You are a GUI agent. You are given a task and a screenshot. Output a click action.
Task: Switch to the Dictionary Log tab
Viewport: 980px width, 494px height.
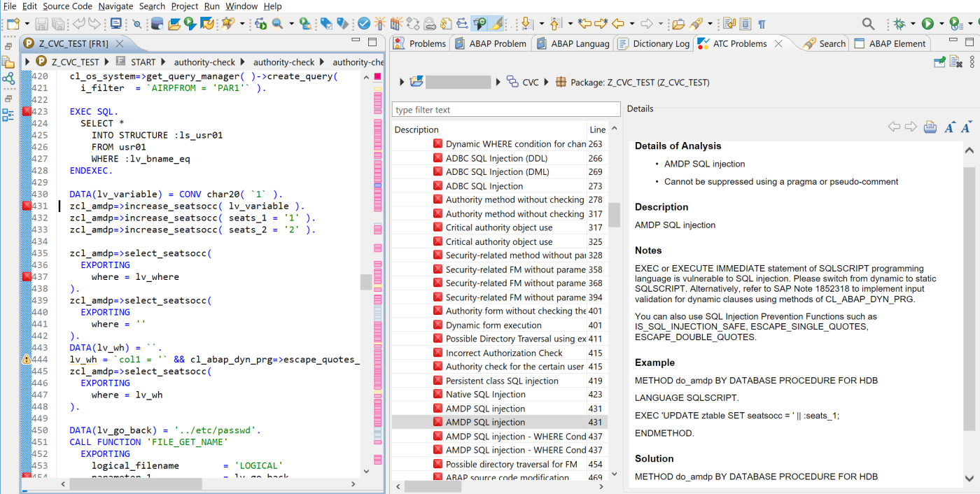(x=661, y=43)
